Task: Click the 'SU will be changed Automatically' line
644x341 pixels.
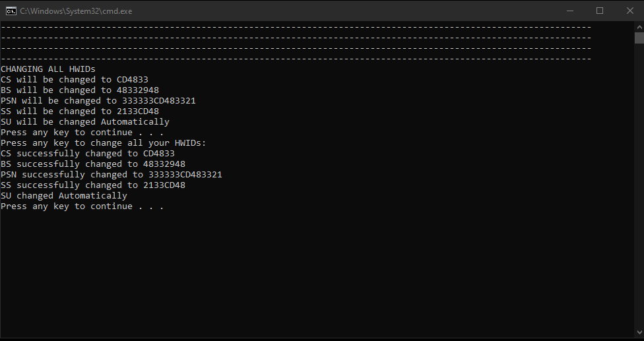Action: coord(85,122)
